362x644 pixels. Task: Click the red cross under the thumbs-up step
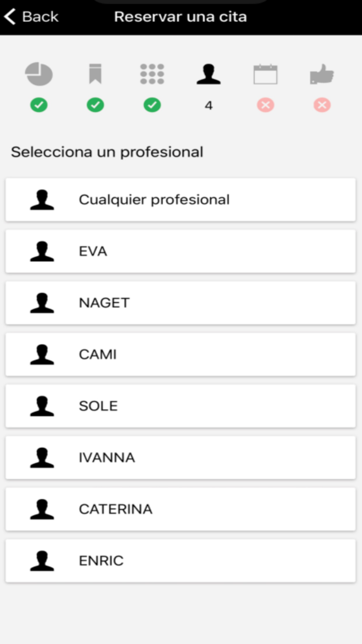(x=321, y=105)
